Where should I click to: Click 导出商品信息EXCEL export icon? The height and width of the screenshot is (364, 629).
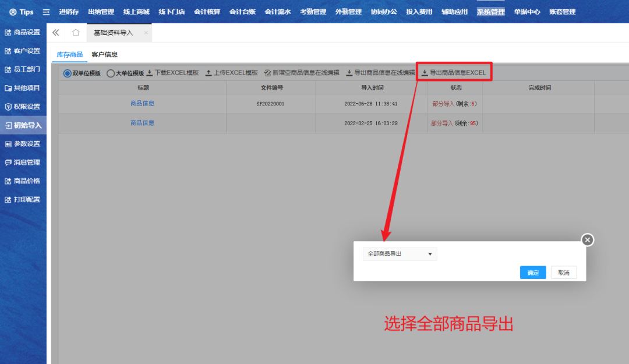(x=425, y=73)
